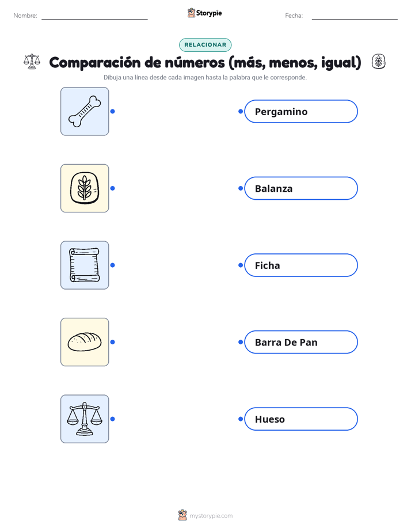Viewport: 411px width, 532px height.
Task: Click the dot next to the bone picture
Action: 113,111
